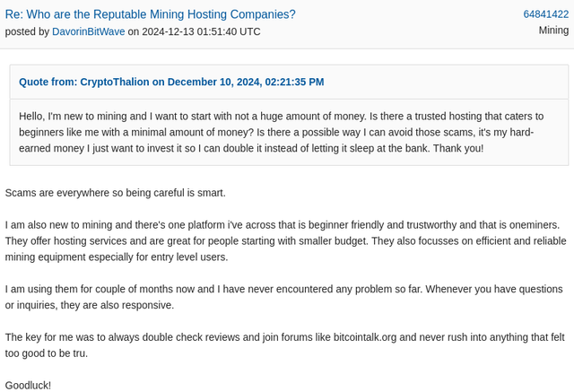Click the line 'too good to be tru.'
This screenshot has width=574, height=392.
(x=47, y=353)
